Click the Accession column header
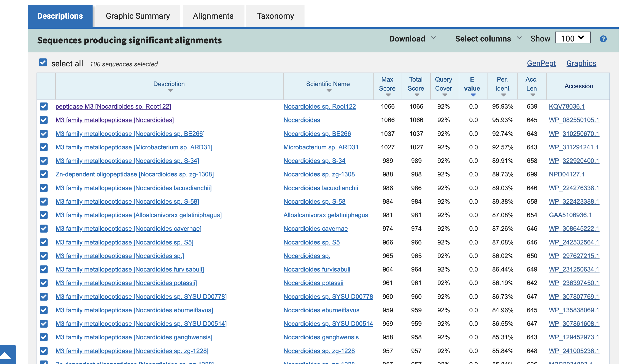 click(x=578, y=86)
